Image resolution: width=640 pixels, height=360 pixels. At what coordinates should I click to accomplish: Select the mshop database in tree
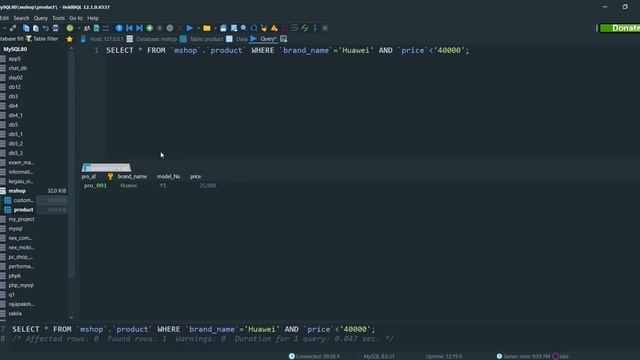coord(17,191)
